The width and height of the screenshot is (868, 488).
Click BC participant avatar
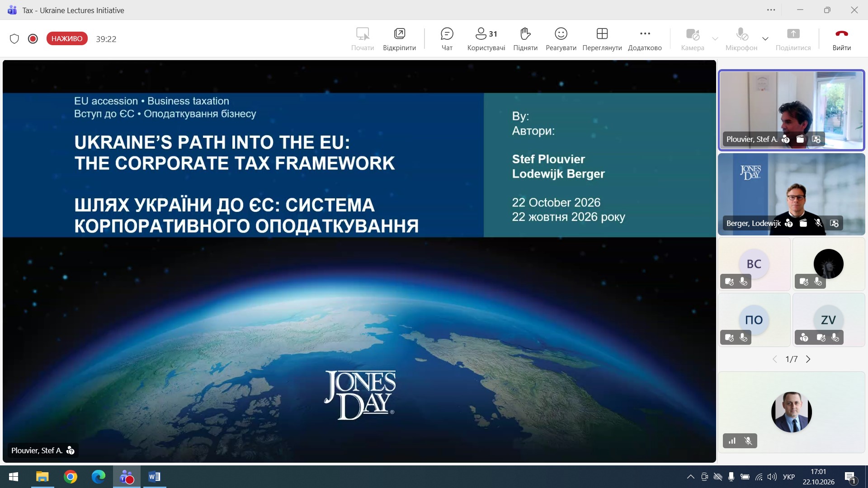[754, 264]
